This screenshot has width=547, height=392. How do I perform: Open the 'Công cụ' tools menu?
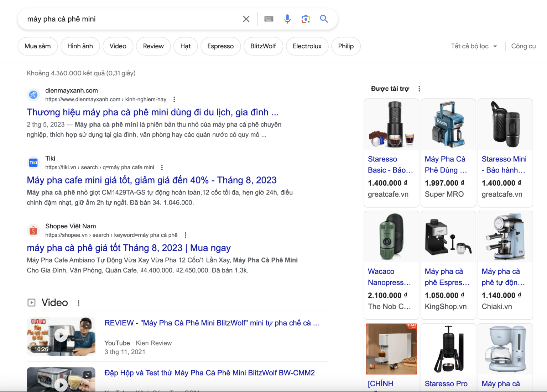coord(523,46)
